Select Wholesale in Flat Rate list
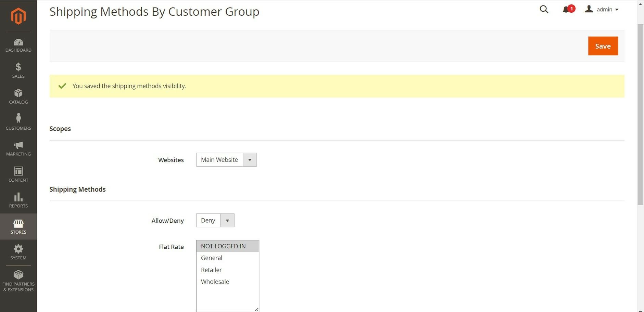 (x=215, y=282)
